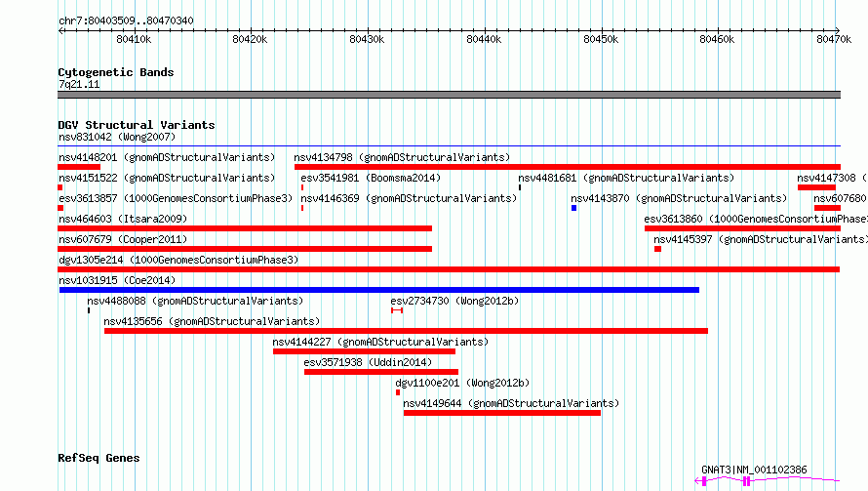Click the nsv4147308 variant label
Screen dimensions: 868x491
(x=832, y=178)
